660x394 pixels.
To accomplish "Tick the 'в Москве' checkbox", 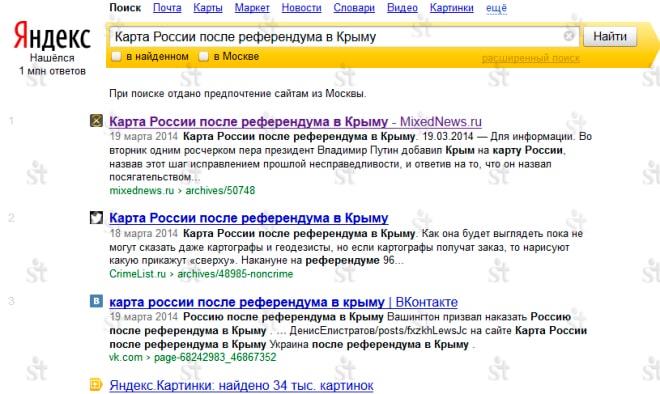I will pos(204,56).
